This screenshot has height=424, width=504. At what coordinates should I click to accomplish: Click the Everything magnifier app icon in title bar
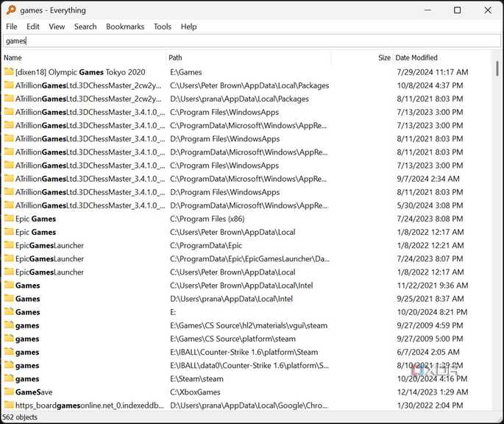(x=11, y=10)
